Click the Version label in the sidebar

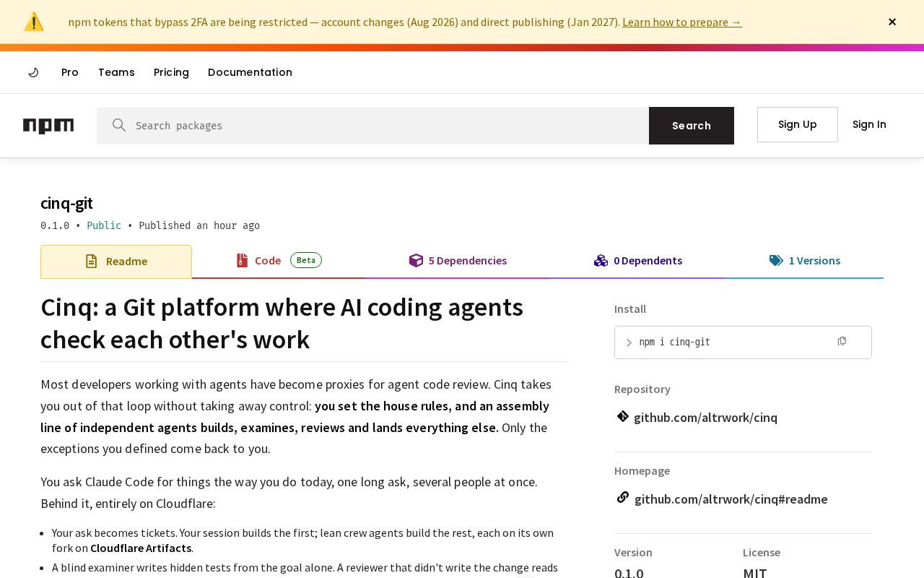click(633, 552)
